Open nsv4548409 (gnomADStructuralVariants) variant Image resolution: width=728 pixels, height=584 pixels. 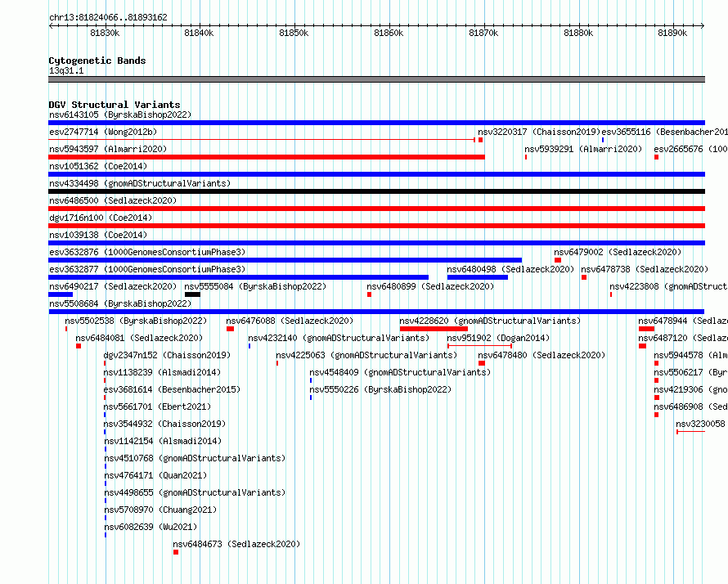click(400, 372)
